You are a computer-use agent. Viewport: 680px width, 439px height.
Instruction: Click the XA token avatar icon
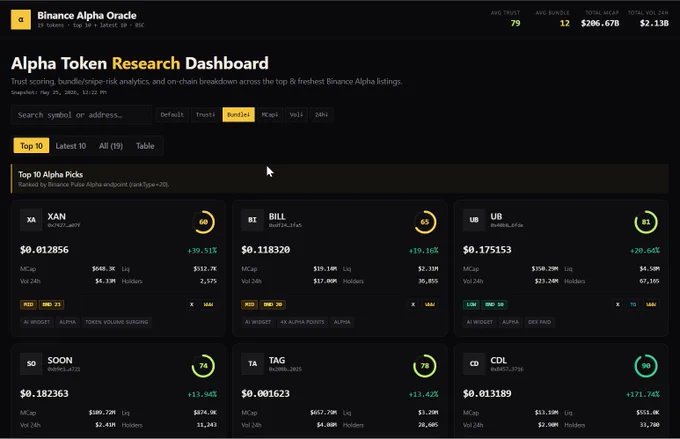[31, 220]
